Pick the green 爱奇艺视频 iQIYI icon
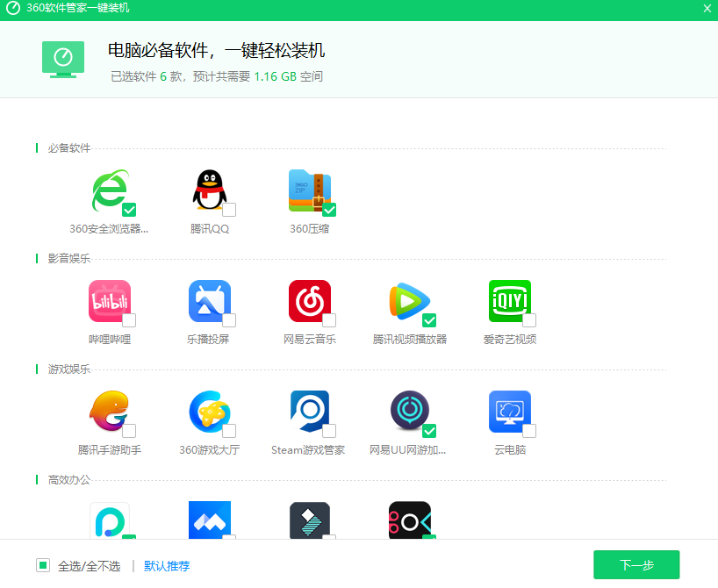Screen dimensions: 718x588 510,301
